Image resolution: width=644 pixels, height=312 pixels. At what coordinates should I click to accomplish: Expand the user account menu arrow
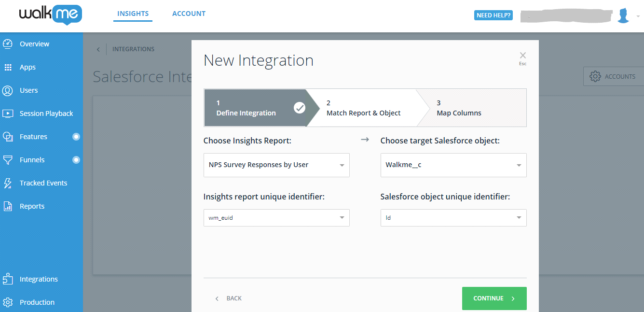(638, 16)
